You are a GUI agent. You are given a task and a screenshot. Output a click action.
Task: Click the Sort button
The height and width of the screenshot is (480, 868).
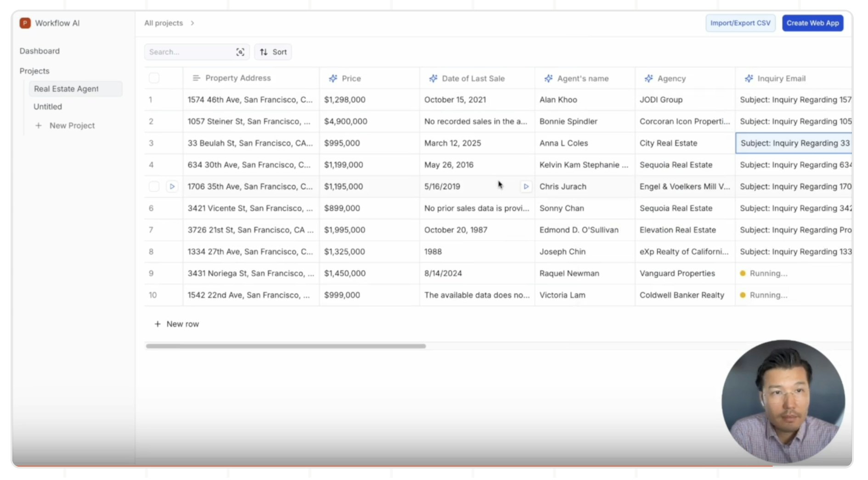pyautogui.click(x=273, y=52)
